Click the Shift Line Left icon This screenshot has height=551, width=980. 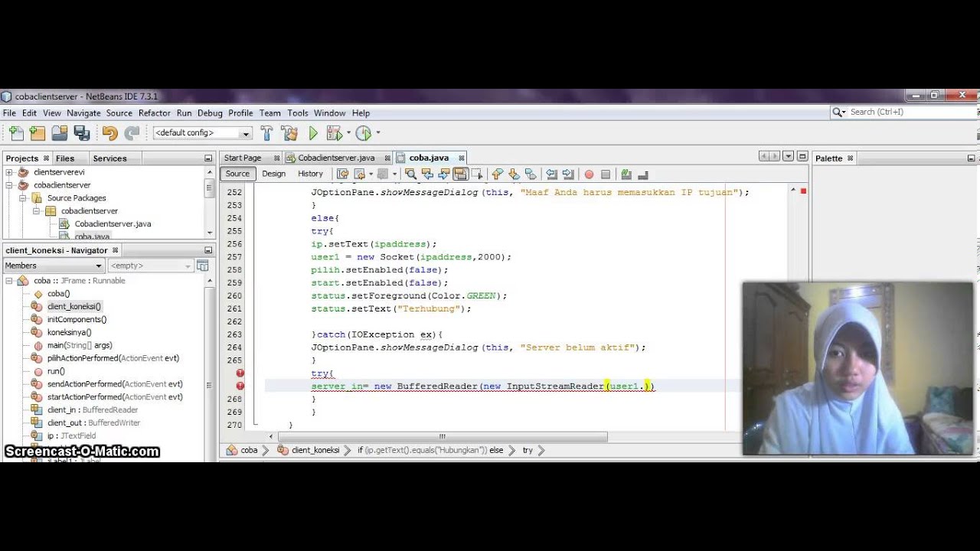[550, 174]
